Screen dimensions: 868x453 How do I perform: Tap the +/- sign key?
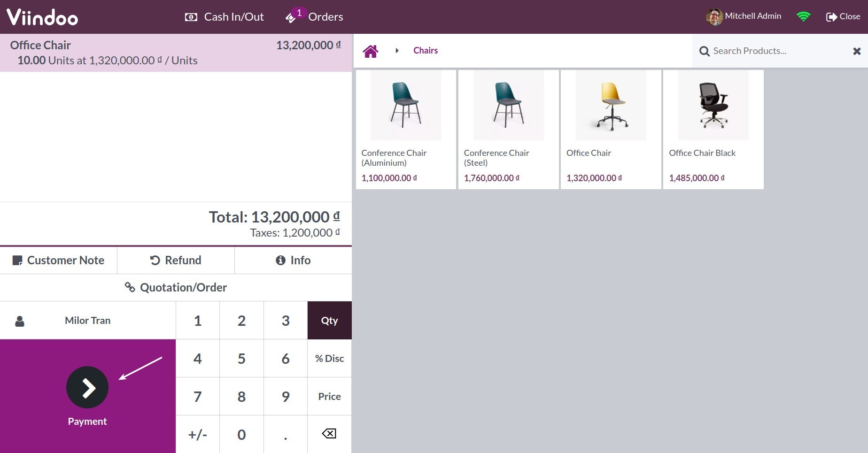pyautogui.click(x=198, y=434)
